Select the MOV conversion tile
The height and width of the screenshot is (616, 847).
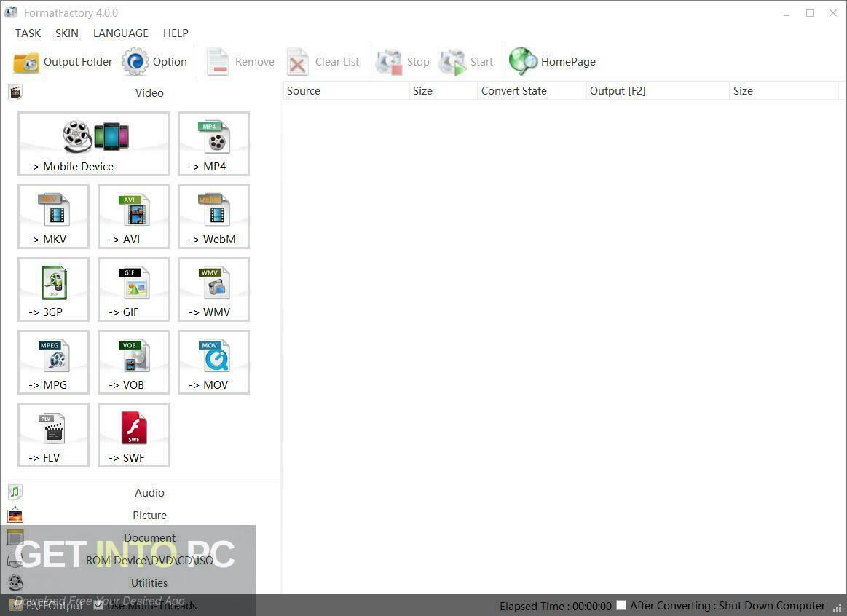pos(213,363)
